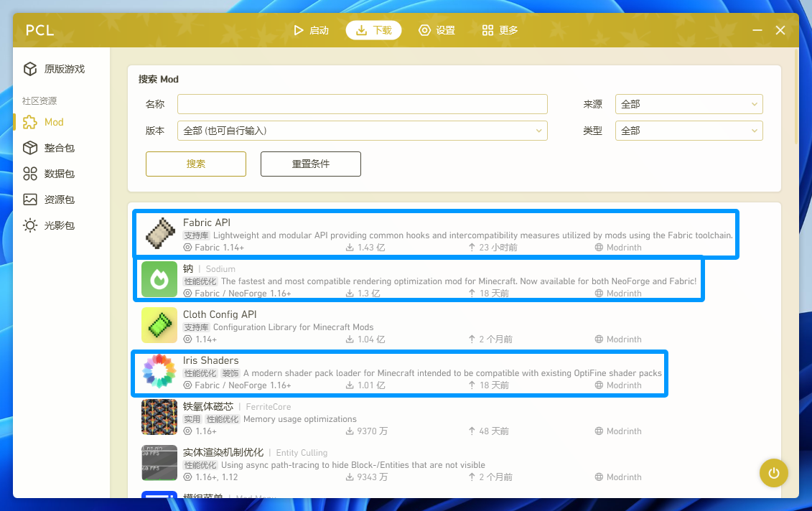Click the round power button icon
Image resolution: width=812 pixels, height=511 pixels.
click(x=774, y=473)
